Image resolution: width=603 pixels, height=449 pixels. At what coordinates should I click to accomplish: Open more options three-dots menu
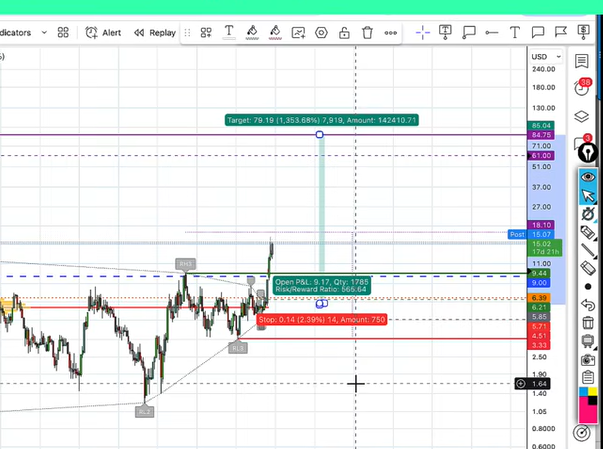pyautogui.click(x=391, y=33)
